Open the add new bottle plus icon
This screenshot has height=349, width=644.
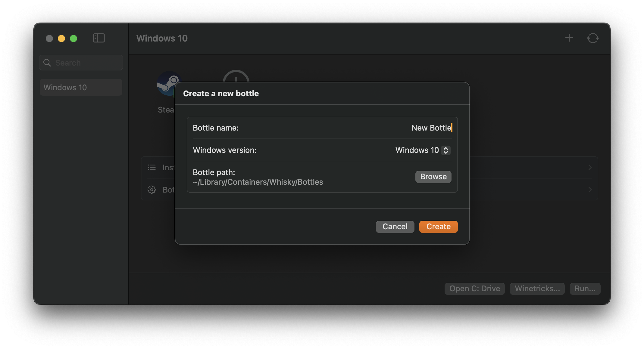tap(569, 38)
